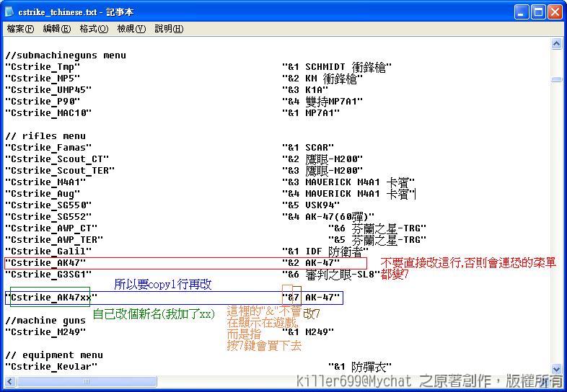The height and width of the screenshot is (392, 567).
Task: Click the "&2 KM 衝鋒槍" value
Action: click(322, 79)
